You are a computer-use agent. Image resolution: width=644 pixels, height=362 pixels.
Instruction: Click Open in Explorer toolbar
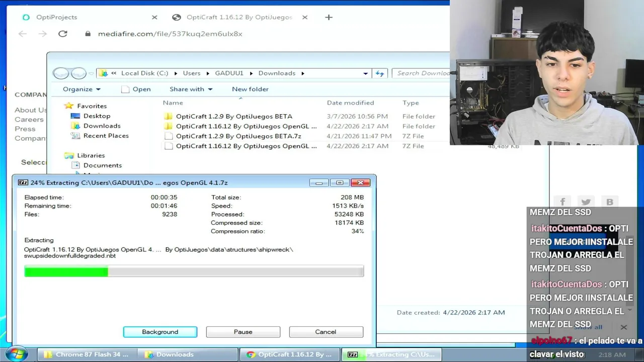[x=136, y=89]
